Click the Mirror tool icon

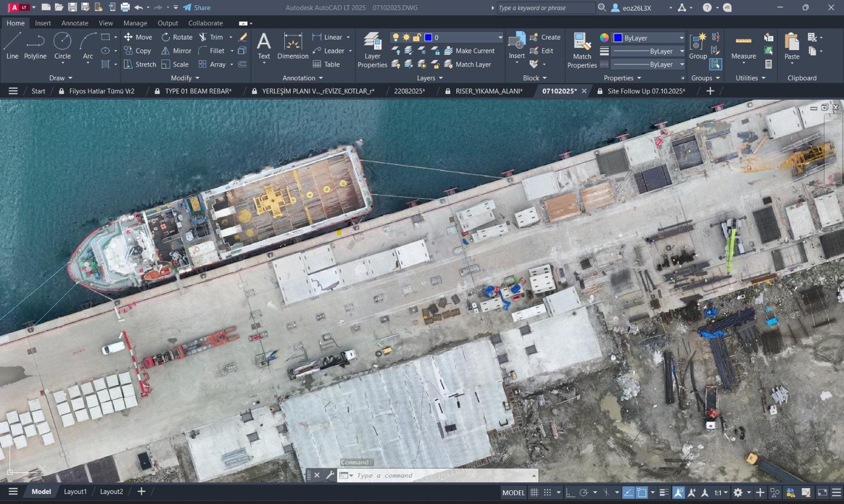click(x=166, y=51)
